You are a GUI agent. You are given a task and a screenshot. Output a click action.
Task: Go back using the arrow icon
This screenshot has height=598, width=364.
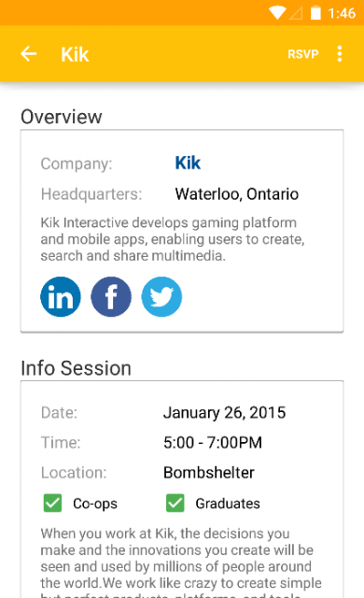29,54
